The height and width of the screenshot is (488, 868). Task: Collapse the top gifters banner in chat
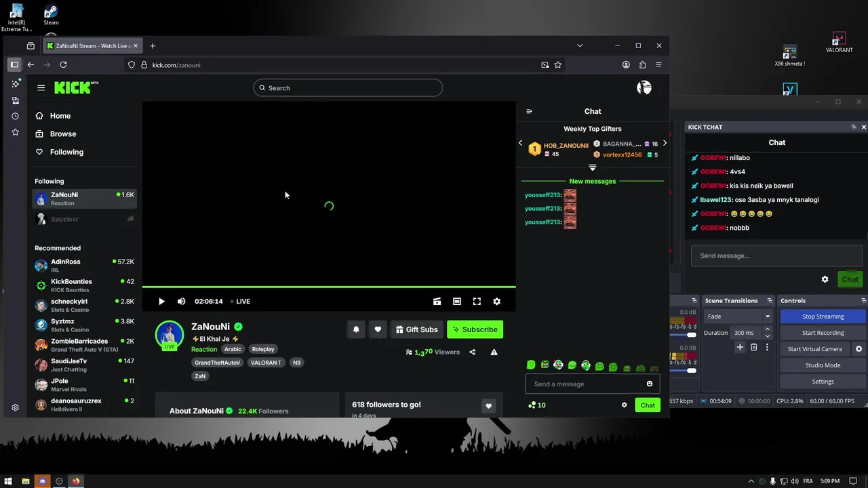593,167
